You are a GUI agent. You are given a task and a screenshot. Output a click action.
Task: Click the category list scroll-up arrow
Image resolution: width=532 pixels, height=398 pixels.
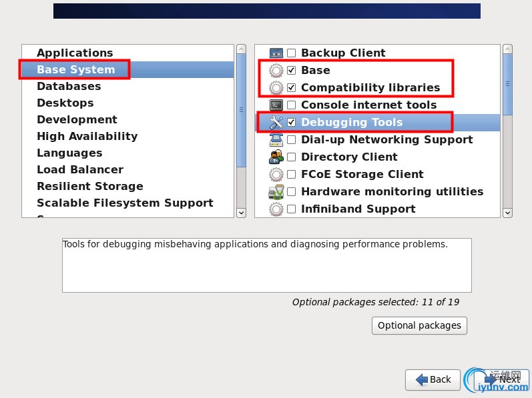tap(241, 49)
